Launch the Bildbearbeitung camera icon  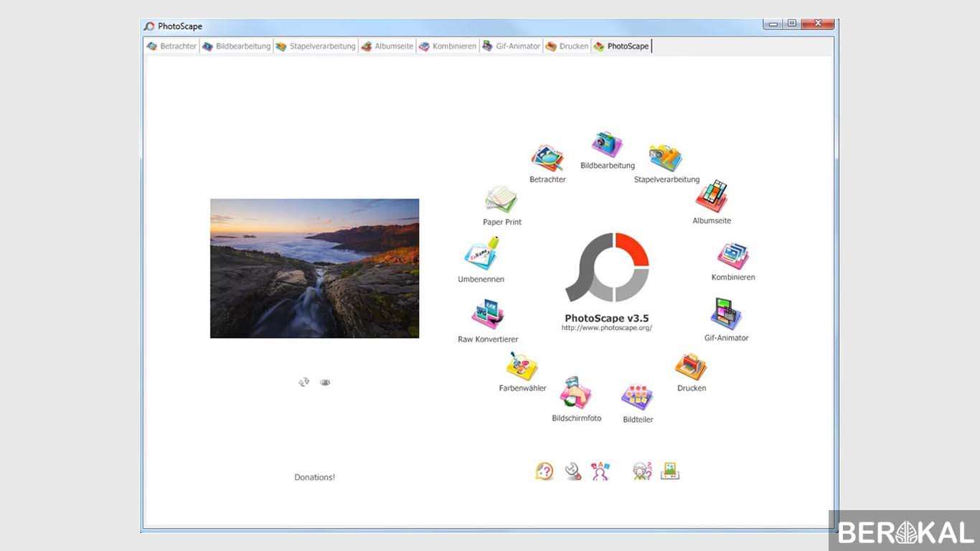pos(607,144)
